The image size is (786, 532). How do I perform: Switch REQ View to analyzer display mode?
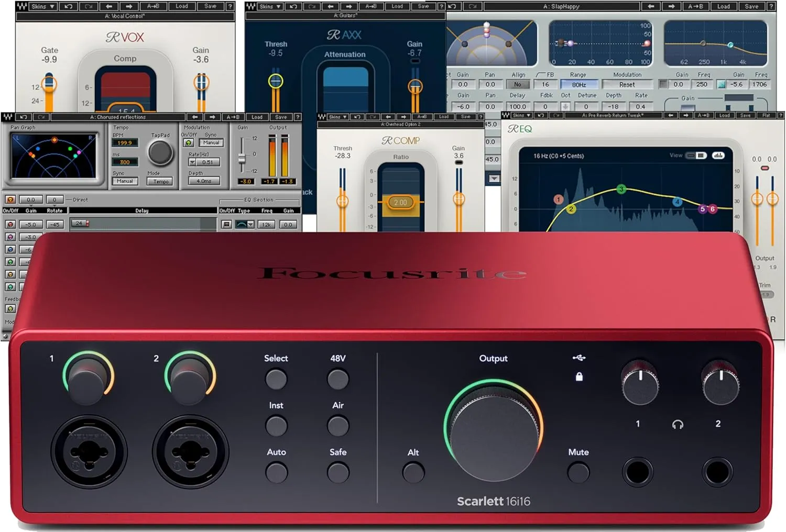coord(718,155)
